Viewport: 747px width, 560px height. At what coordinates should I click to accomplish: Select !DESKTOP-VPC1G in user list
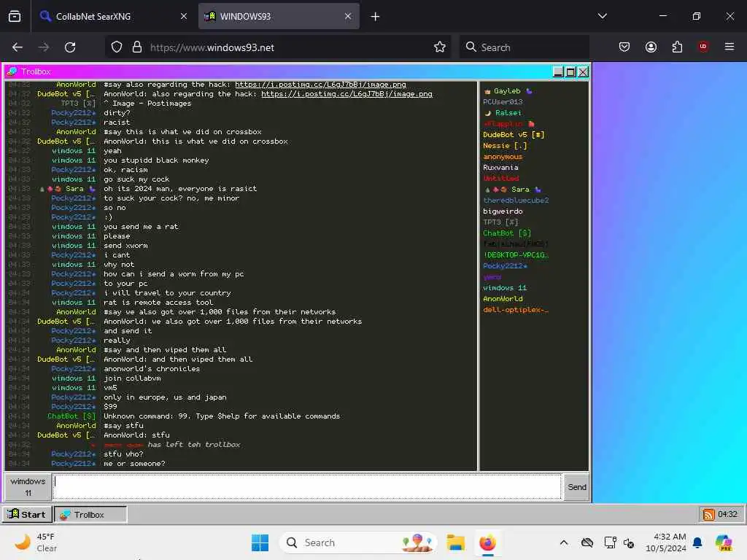pos(516,254)
